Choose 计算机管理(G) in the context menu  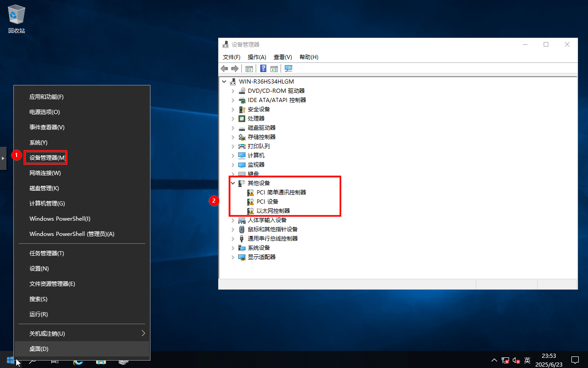(x=82, y=203)
